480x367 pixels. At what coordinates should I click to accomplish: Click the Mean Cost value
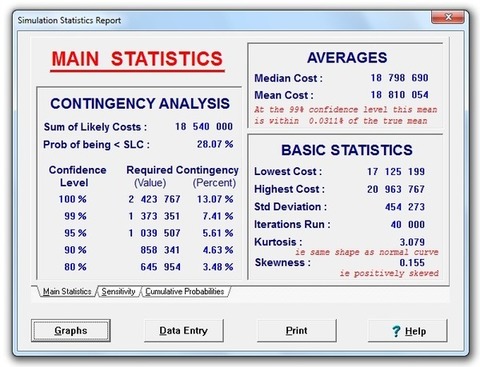pyautogui.click(x=399, y=95)
